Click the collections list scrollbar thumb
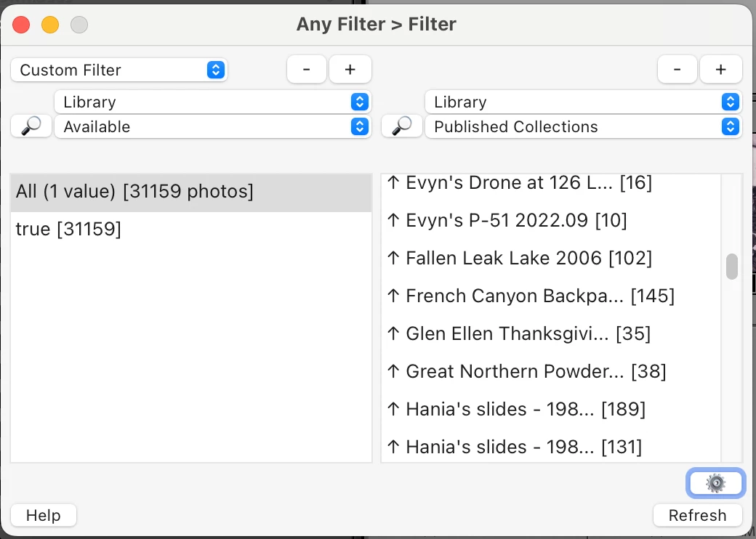The image size is (756, 539). click(x=732, y=266)
